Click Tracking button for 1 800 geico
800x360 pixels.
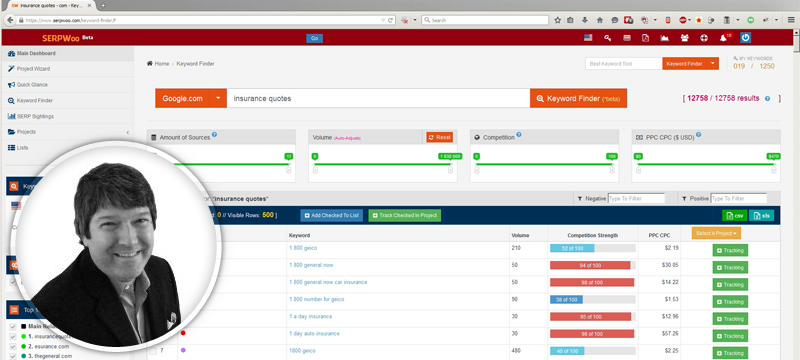point(730,250)
